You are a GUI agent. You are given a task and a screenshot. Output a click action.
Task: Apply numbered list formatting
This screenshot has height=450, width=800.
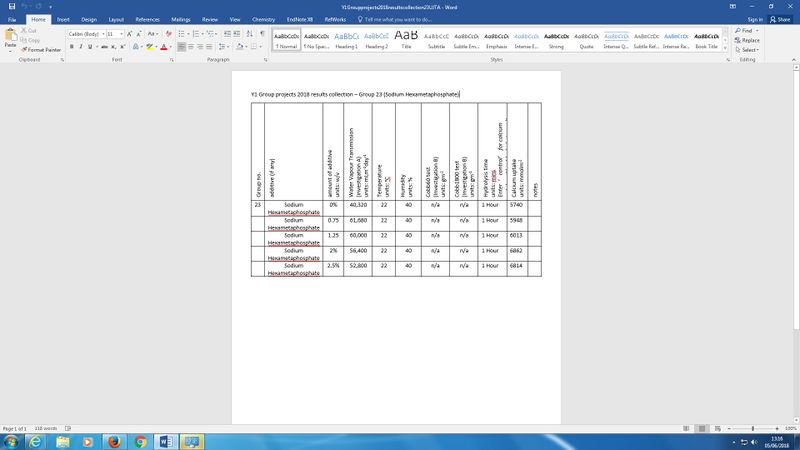click(197, 34)
